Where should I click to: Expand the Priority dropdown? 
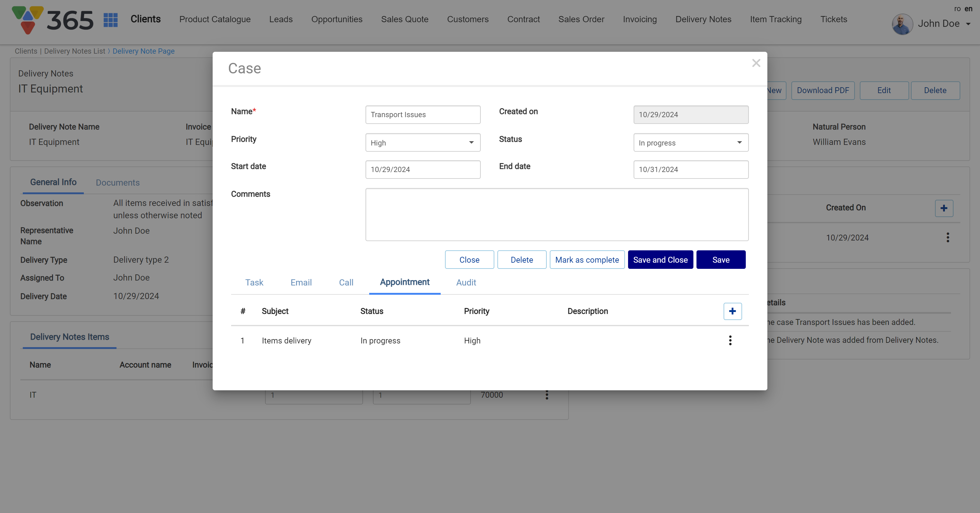click(423, 143)
